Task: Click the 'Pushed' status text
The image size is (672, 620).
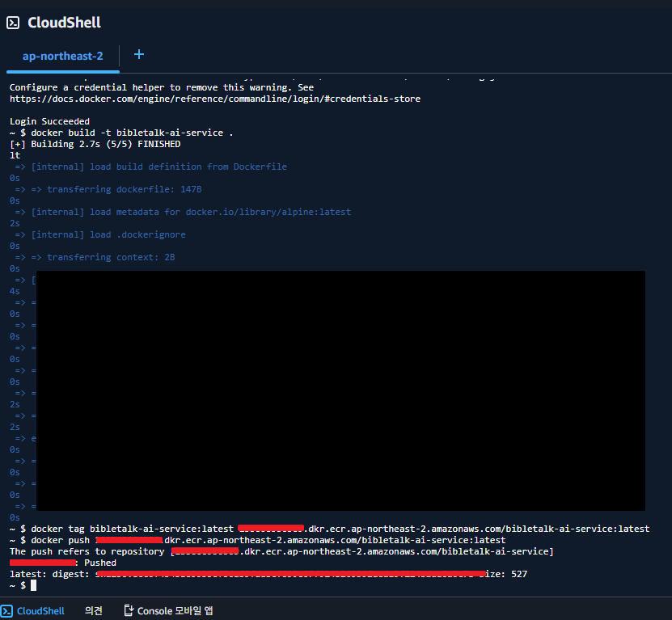Action: 100,563
